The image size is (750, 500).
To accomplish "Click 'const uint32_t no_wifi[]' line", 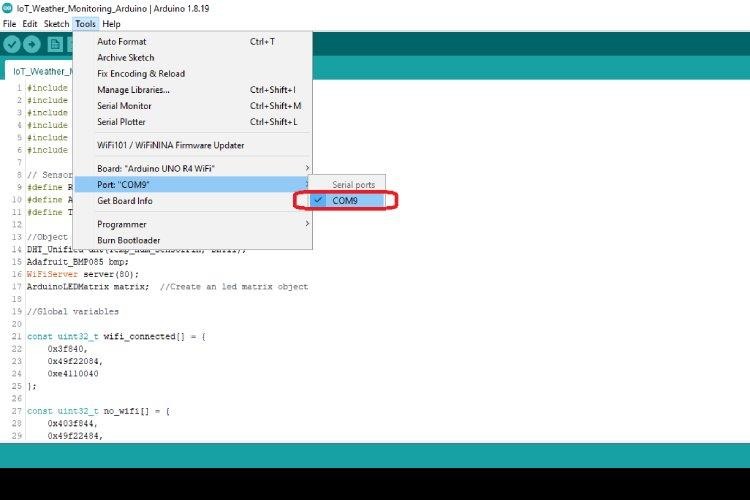I will coord(98,411).
